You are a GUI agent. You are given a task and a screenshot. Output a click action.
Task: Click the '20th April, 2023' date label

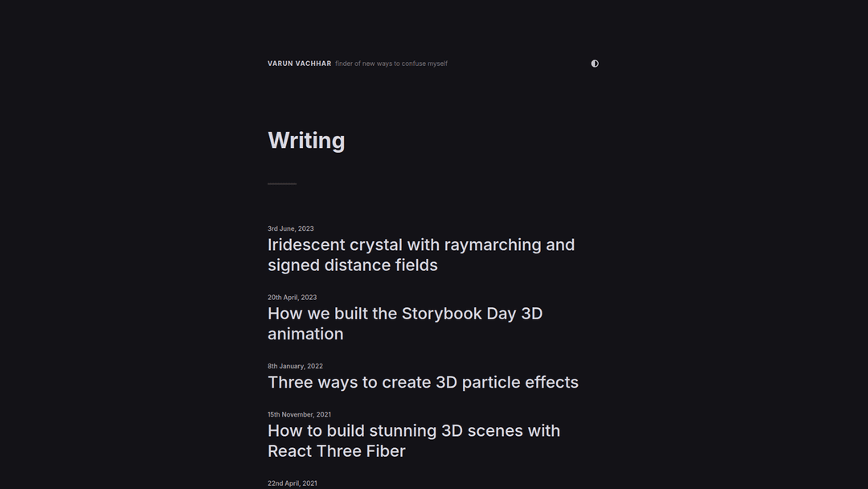pyautogui.click(x=293, y=298)
